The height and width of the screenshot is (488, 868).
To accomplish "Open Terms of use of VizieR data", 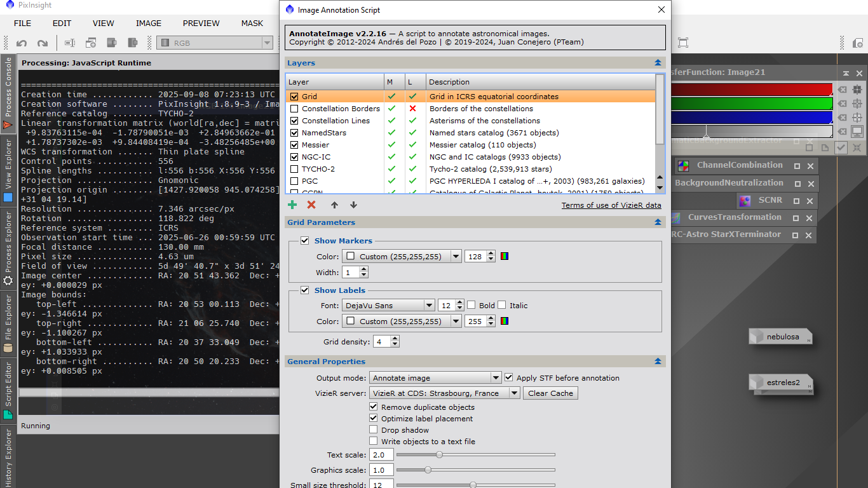I will click(x=611, y=205).
